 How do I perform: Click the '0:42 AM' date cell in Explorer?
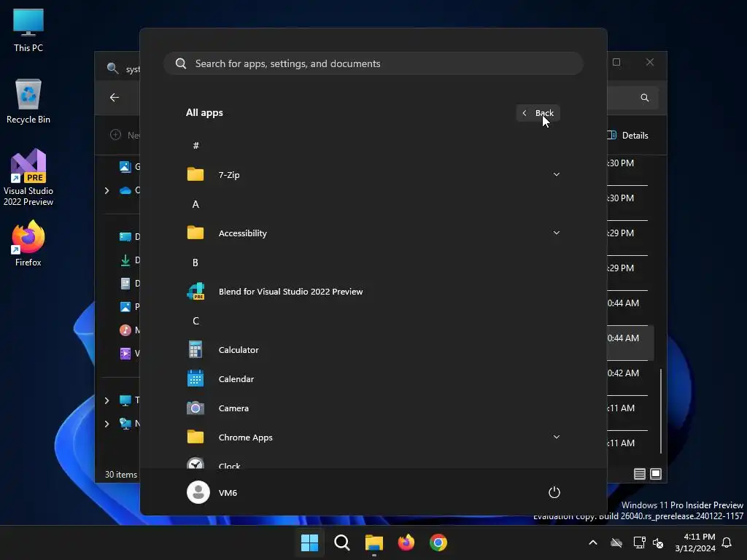pos(623,373)
